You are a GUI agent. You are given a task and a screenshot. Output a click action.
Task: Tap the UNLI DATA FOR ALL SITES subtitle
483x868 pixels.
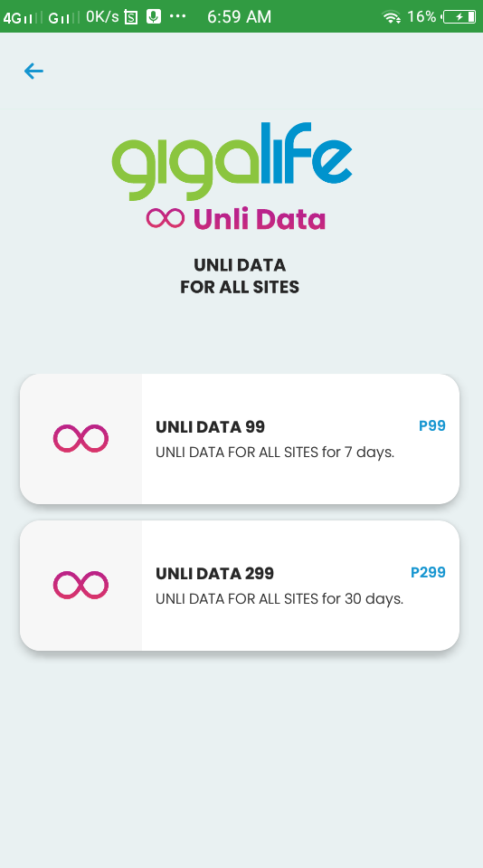[x=240, y=276]
